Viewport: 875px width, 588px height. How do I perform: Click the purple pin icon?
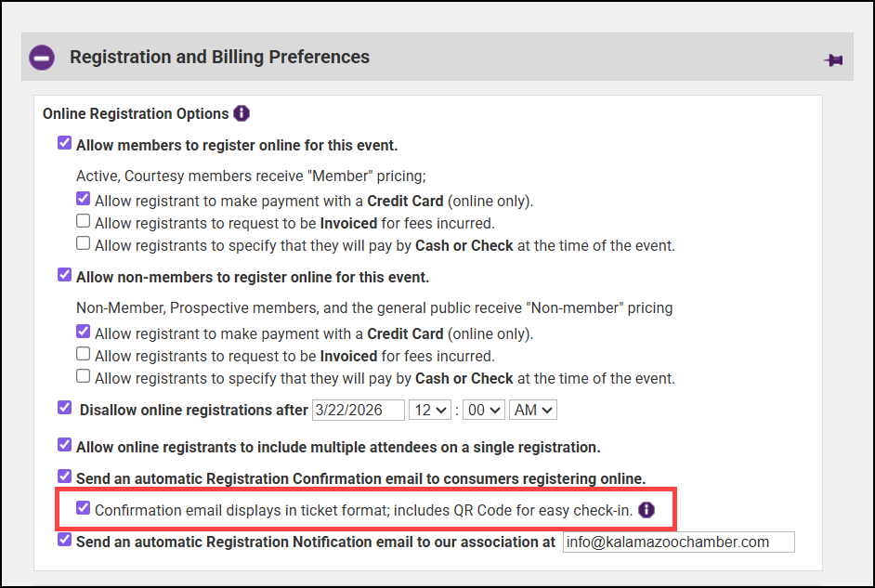(833, 60)
